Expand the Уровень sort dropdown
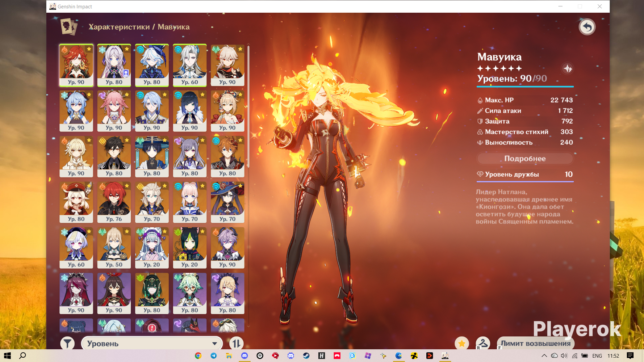The height and width of the screenshot is (362, 644). pos(152,343)
